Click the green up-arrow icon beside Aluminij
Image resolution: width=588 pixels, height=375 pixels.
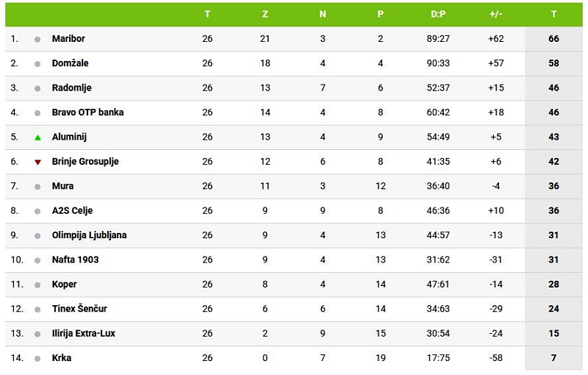(x=37, y=137)
